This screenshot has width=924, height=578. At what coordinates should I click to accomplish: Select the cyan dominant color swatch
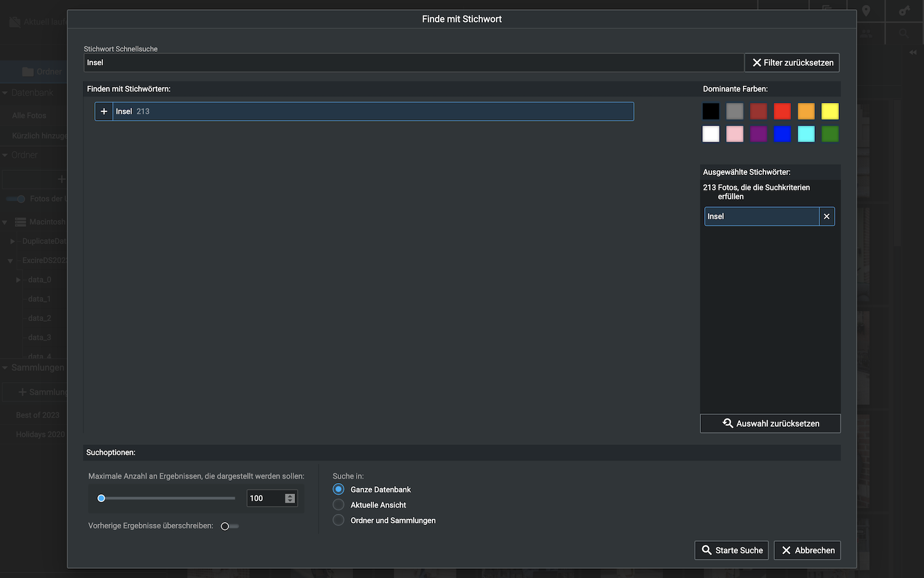(806, 134)
